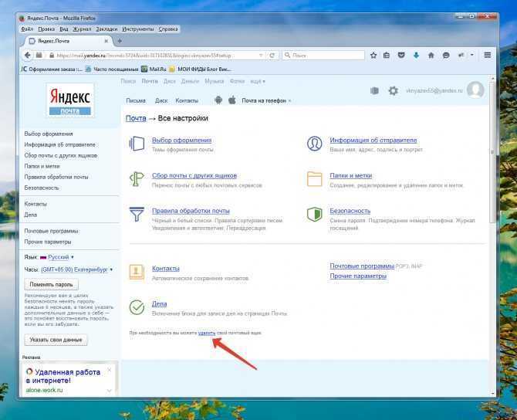Open the Закладки menu
This screenshot has height=420, width=517.
click(106, 29)
